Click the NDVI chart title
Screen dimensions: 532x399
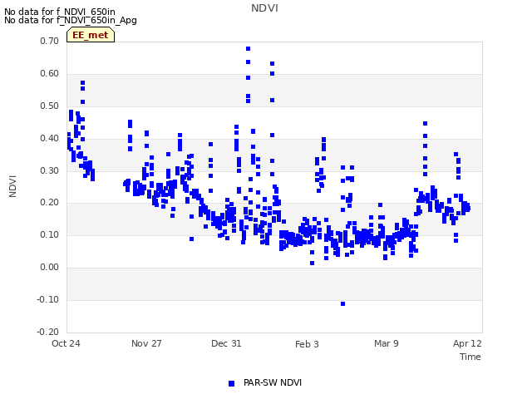pos(264,8)
